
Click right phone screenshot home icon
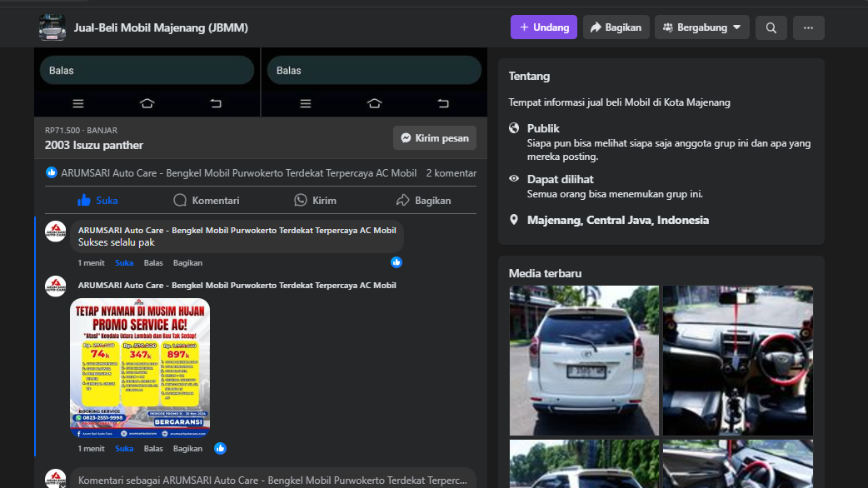[374, 103]
